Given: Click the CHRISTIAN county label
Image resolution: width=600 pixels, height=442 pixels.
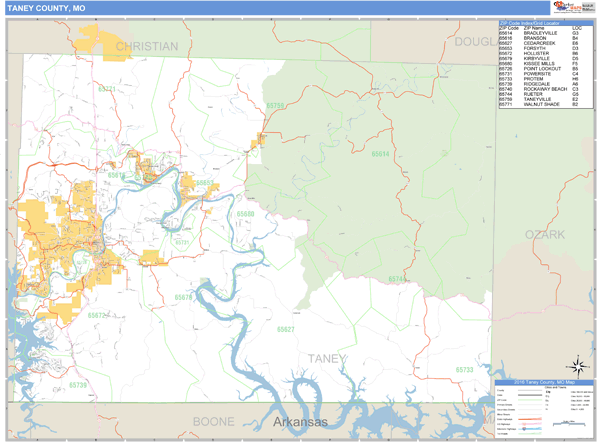Looking at the screenshot, I should coord(146,47).
